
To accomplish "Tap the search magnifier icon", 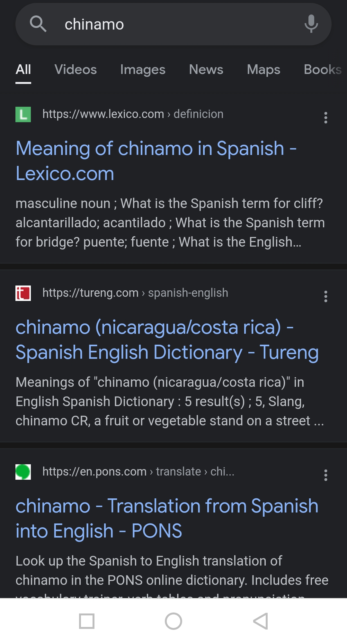I will point(38,24).
